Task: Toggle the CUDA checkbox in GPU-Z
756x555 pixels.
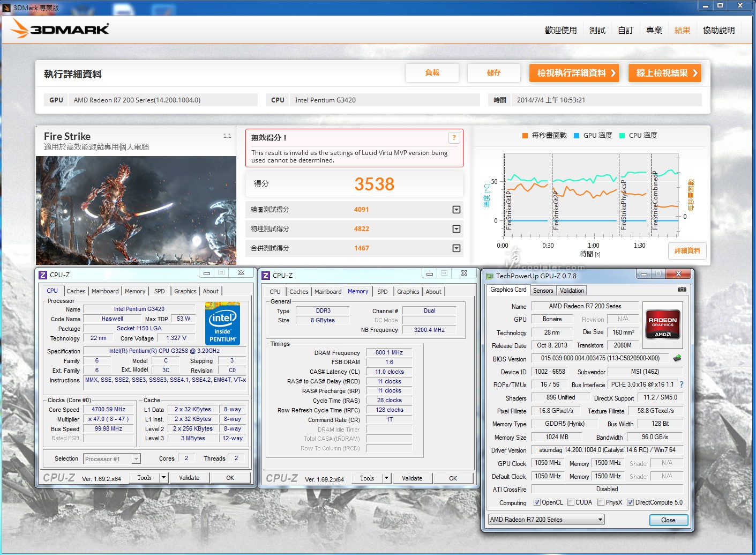Action: click(x=571, y=502)
